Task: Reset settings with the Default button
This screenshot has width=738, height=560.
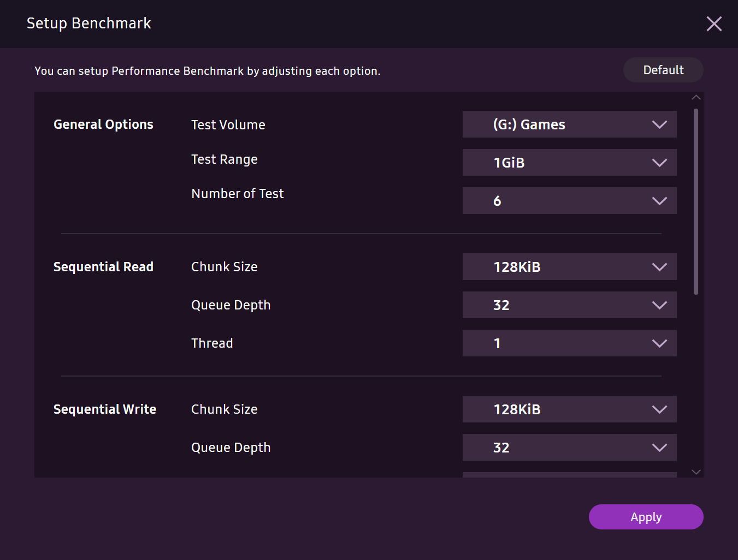Action: [x=663, y=70]
